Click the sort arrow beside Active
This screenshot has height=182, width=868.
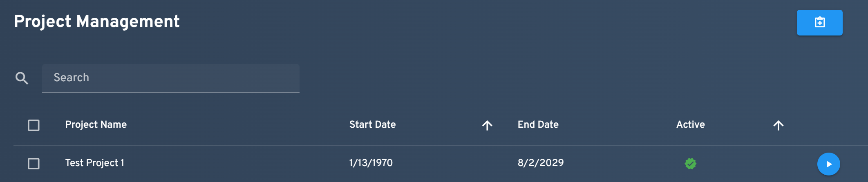tap(778, 125)
